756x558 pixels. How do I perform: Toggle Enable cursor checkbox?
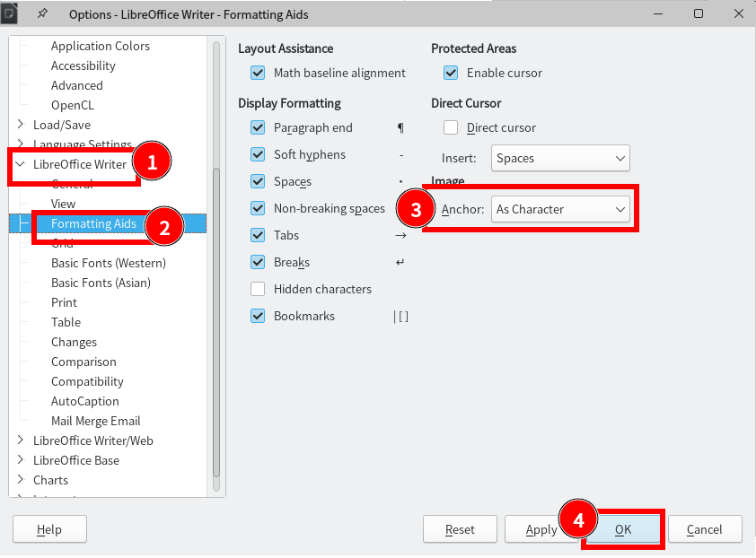451,74
